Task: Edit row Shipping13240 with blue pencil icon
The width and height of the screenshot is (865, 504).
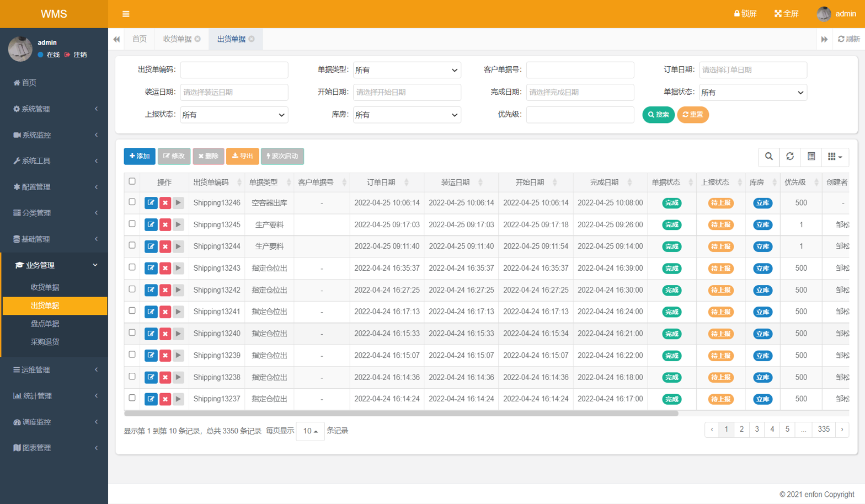Action: coord(151,334)
